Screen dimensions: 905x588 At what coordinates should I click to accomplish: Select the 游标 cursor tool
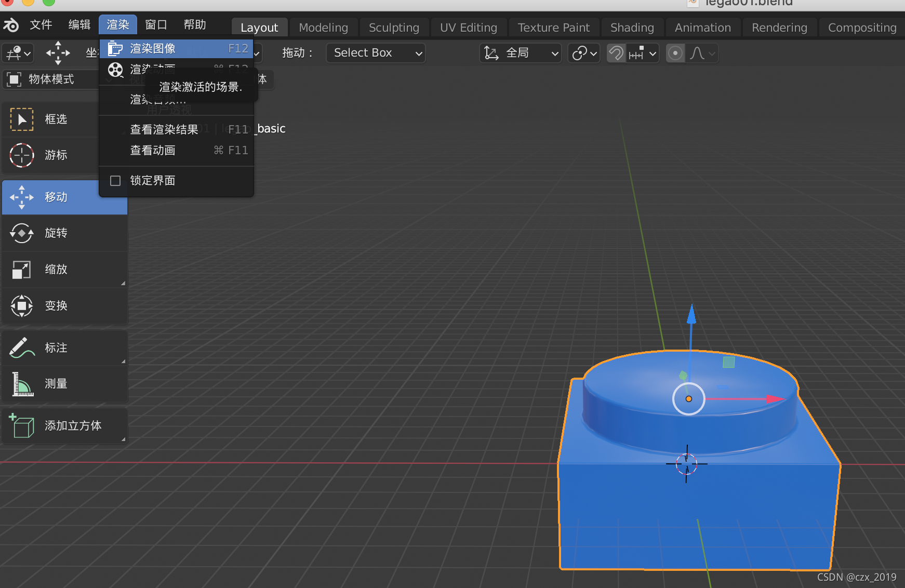click(x=65, y=155)
